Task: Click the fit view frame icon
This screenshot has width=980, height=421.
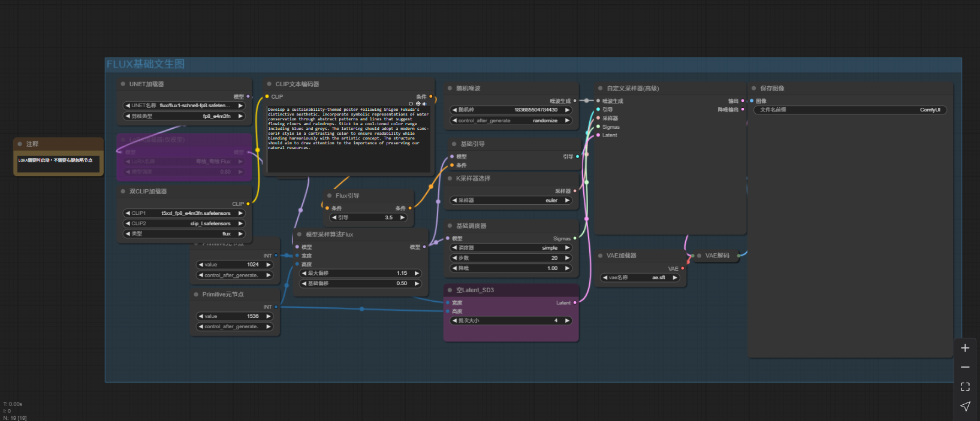Action: (x=965, y=387)
